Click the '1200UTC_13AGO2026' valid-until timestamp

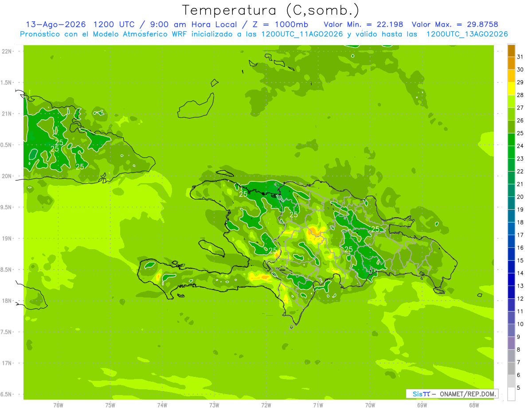coord(467,34)
